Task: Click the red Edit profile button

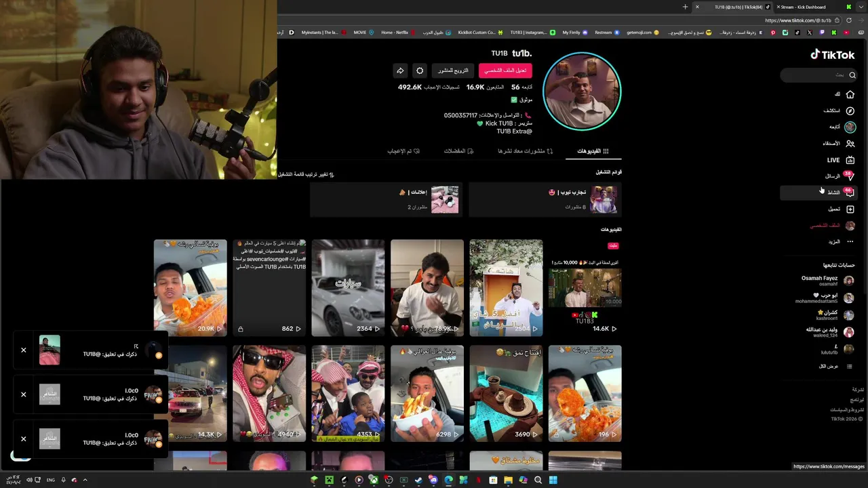Action: (x=505, y=70)
